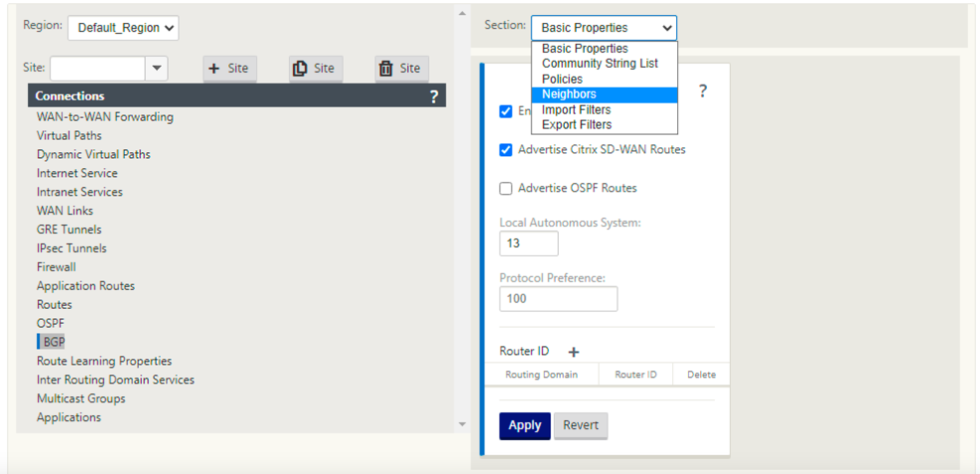Image resolution: width=980 pixels, height=474 pixels.
Task: Select Community String List option
Action: (x=605, y=64)
